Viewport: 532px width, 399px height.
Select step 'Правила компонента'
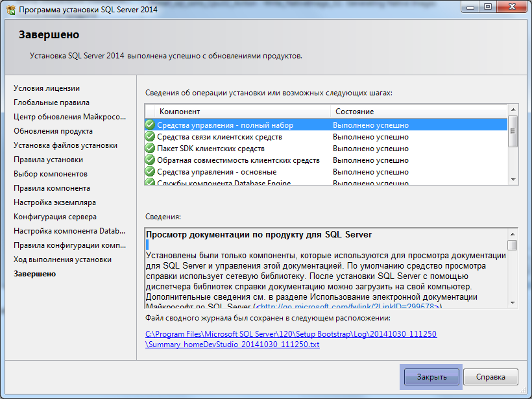click(51, 188)
